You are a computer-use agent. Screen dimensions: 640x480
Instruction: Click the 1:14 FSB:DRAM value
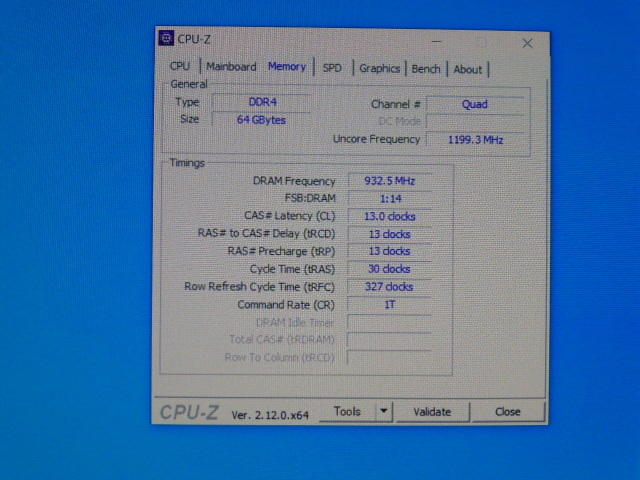point(390,199)
